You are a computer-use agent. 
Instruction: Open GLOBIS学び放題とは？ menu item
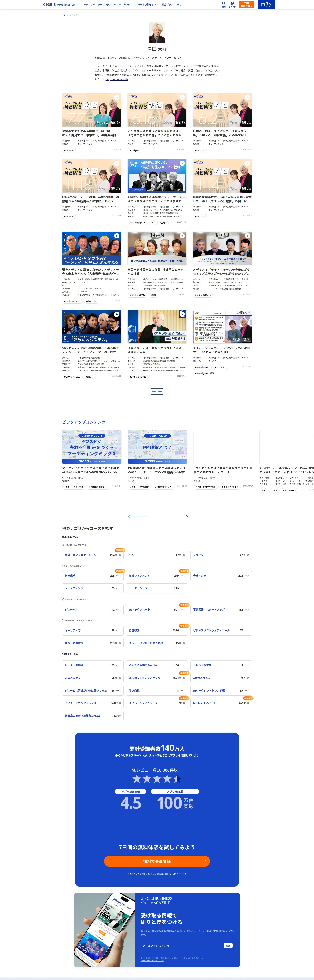(146, 5)
